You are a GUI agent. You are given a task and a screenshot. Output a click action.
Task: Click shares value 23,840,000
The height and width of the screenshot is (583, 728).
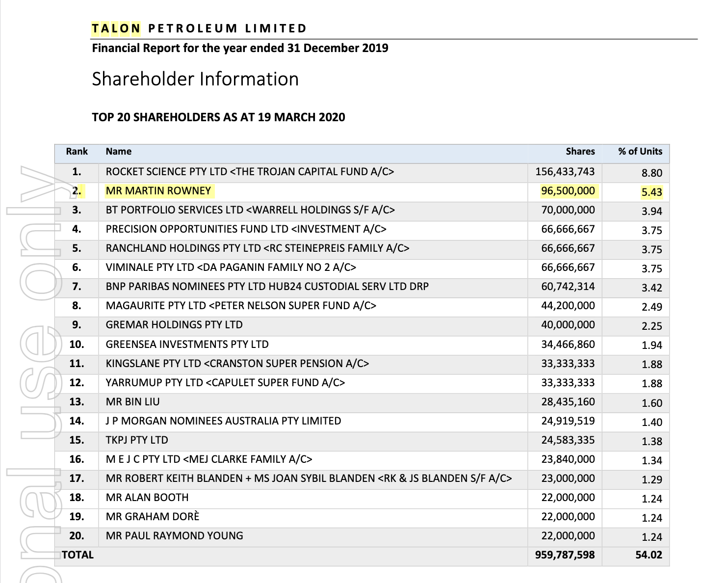click(568, 459)
